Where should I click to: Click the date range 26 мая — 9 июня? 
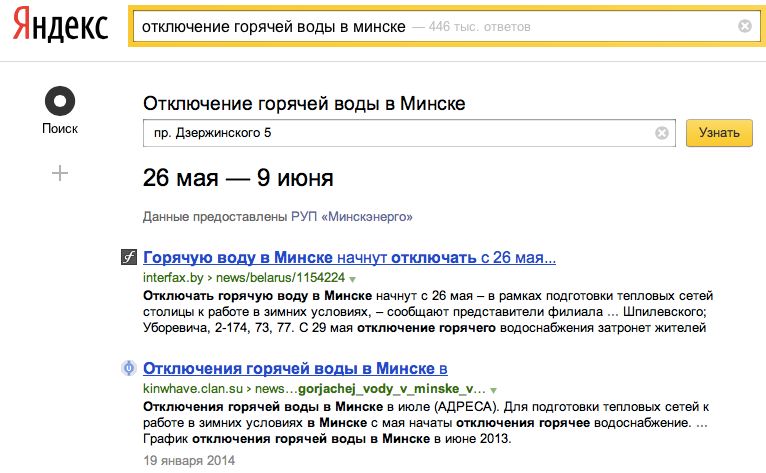pos(238,179)
